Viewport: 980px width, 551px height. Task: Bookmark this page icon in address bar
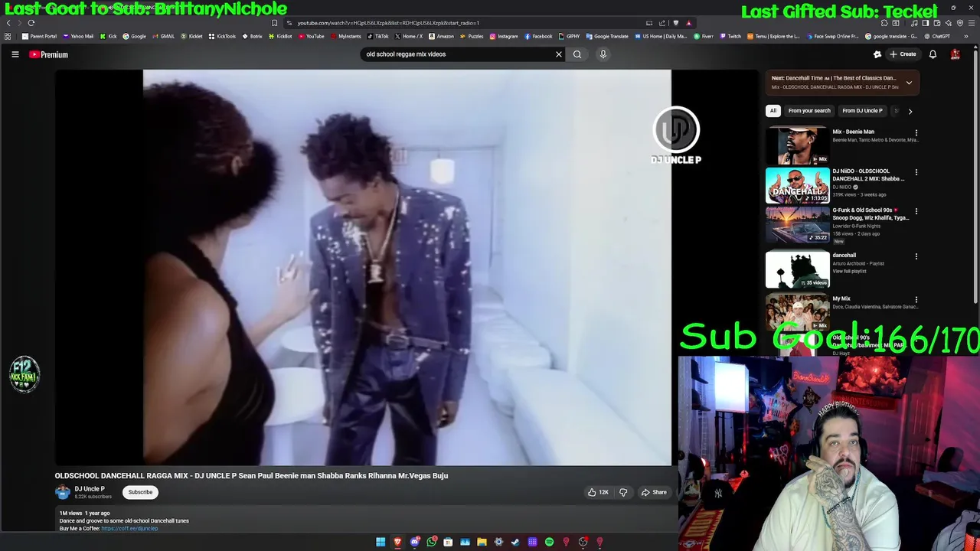click(274, 23)
